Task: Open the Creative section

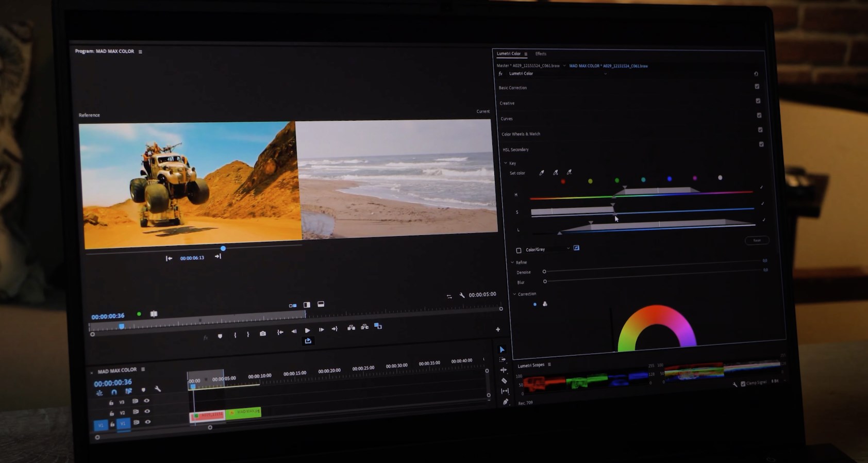Action: click(x=507, y=103)
